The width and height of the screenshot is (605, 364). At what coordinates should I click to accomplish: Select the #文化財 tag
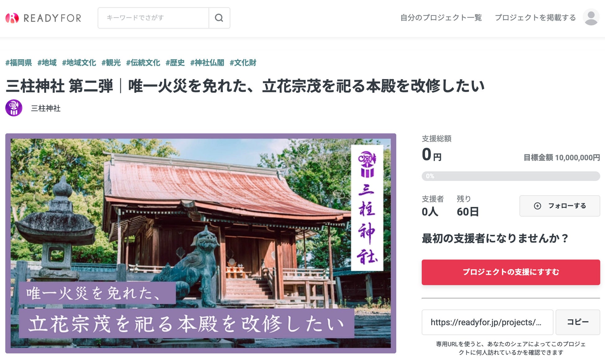tap(243, 63)
